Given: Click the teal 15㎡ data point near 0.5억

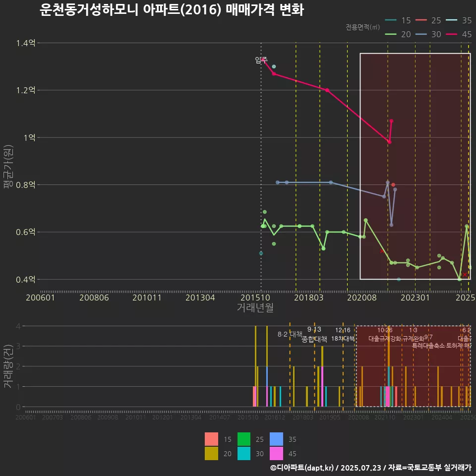Looking at the screenshot, I should click(x=261, y=253).
